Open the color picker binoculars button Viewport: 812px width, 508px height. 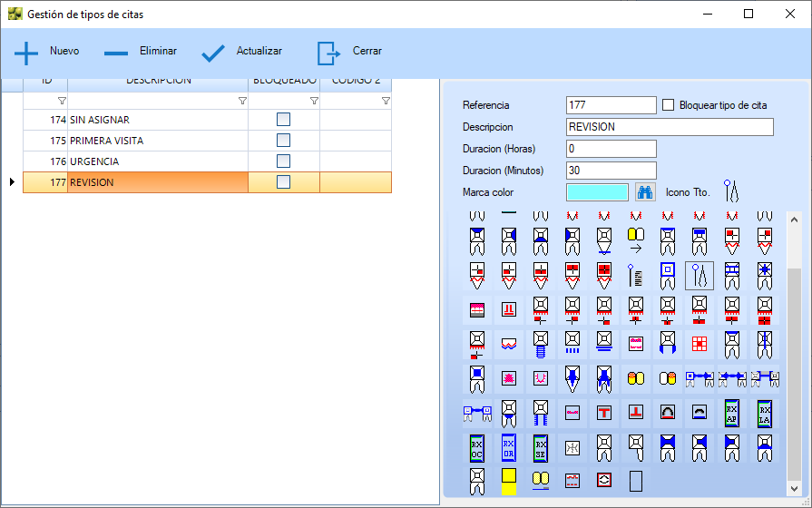[x=645, y=192]
